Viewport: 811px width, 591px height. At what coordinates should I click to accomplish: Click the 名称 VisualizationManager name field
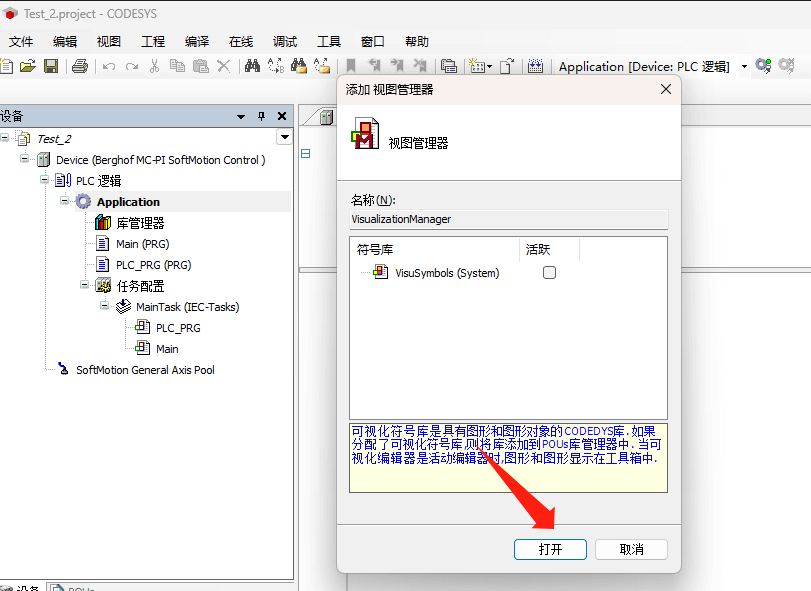(508, 219)
